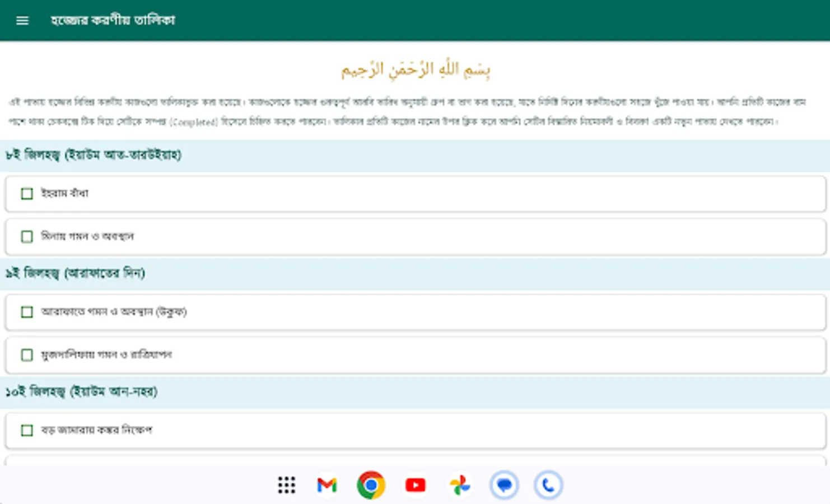Open YouTube app
The height and width of the screenshot is (504, 830).
(x=414, y=485)
